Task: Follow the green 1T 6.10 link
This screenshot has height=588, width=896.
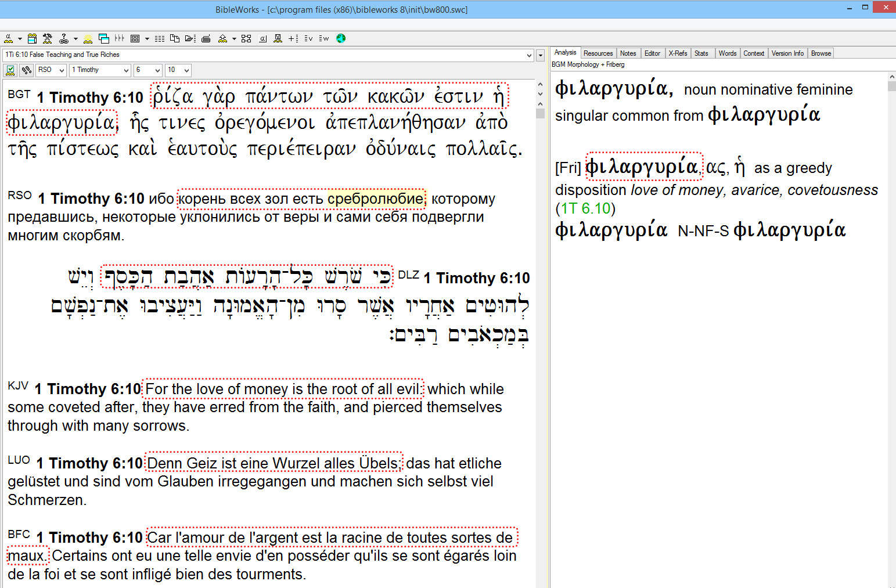Action: click(585, 208)
